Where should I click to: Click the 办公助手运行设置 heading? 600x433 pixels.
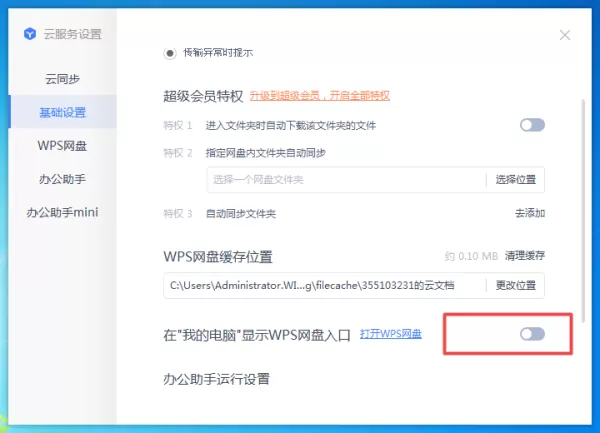(217, 379)
